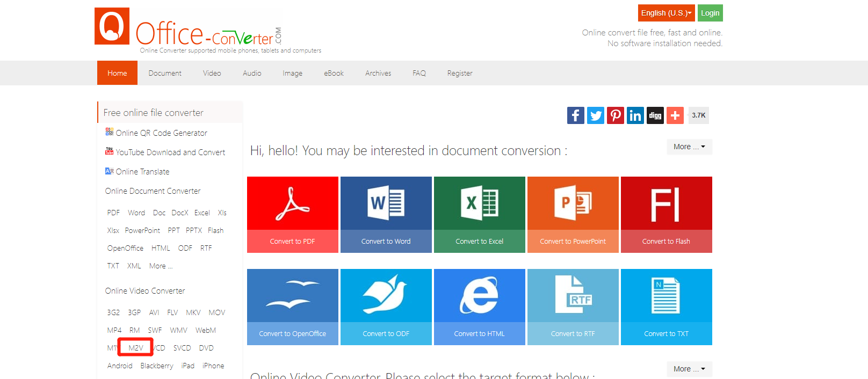Open the plus more-sharing-options icon
868x379 pixels.
675,115
